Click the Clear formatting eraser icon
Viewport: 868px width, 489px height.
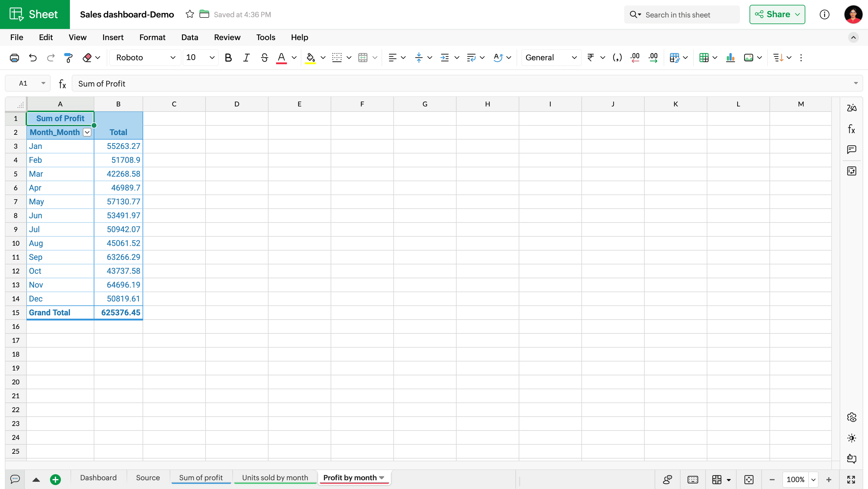[87, 58]
